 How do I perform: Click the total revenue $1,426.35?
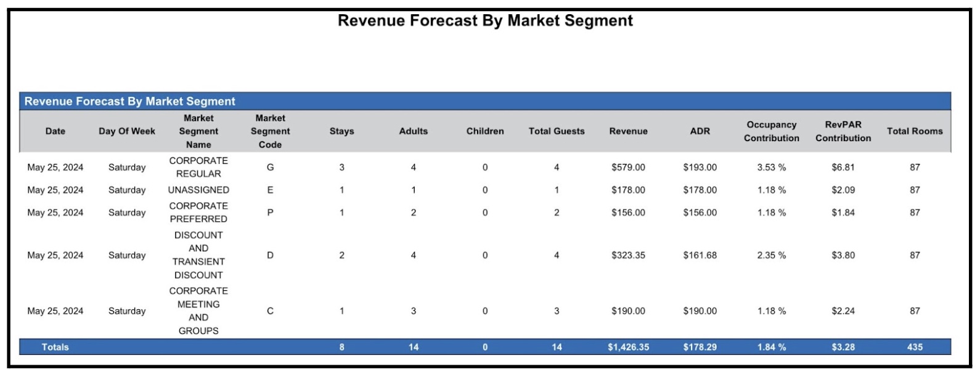click(x=628, y=347)
